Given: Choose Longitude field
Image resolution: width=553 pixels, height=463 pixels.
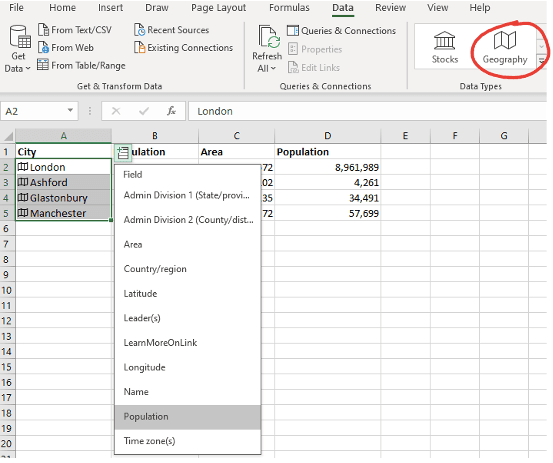Looking at the screenshot, I should (188, 367).
